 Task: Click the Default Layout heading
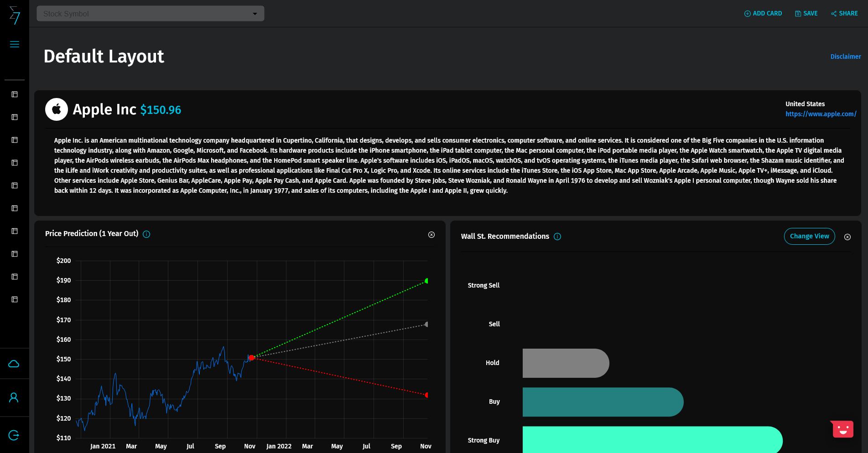tap(104, 57)
